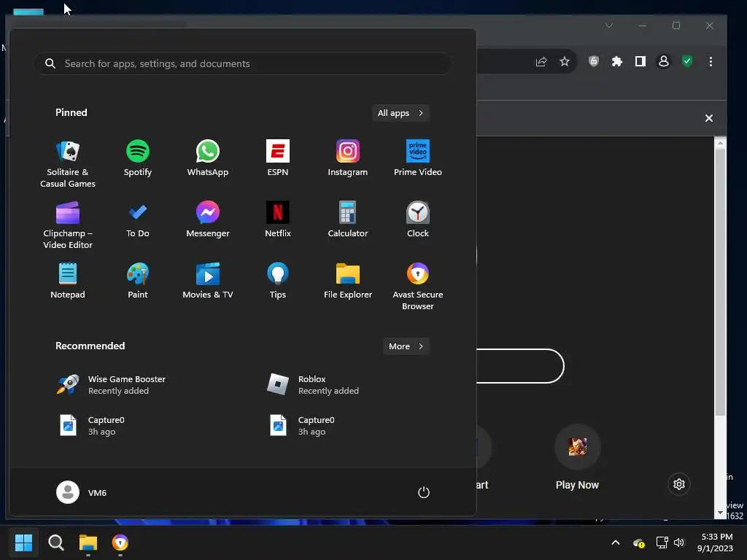747x560 pixels.
Task: Switch to Avast browser on taskbar
Action: pyautogui.click(x=120, y=542)
